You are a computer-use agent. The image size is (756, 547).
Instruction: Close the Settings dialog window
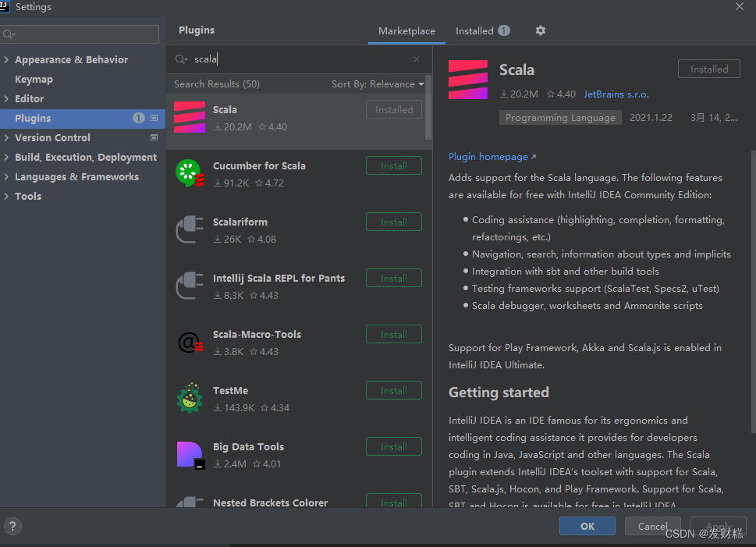(739, 6)
